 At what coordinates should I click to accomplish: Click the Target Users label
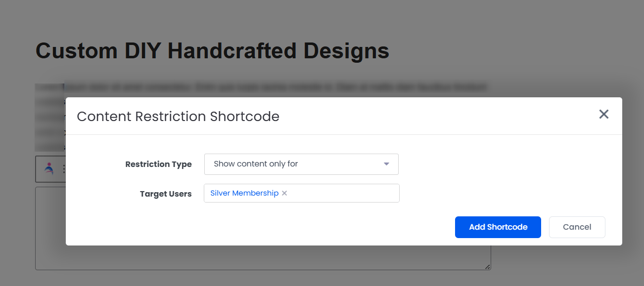click(166, 194)
